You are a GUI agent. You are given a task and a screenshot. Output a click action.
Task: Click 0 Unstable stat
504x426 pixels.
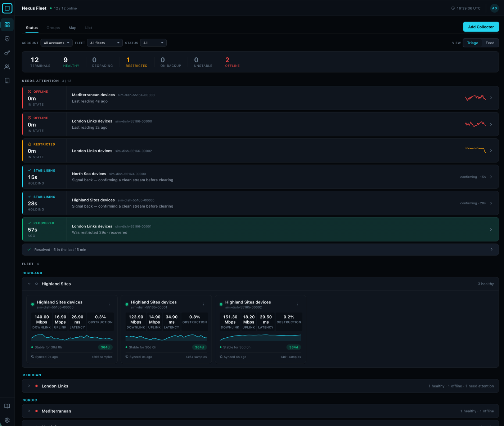click(203, 62)
